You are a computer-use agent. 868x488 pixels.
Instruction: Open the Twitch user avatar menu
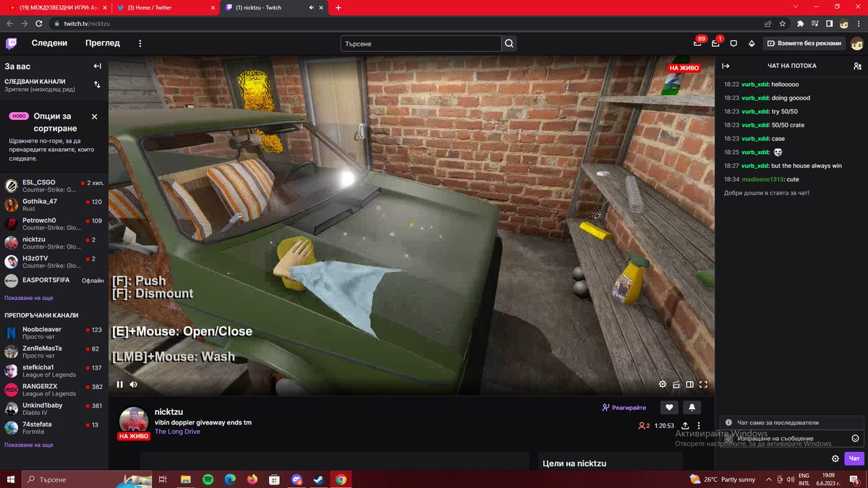click(856, 43)
